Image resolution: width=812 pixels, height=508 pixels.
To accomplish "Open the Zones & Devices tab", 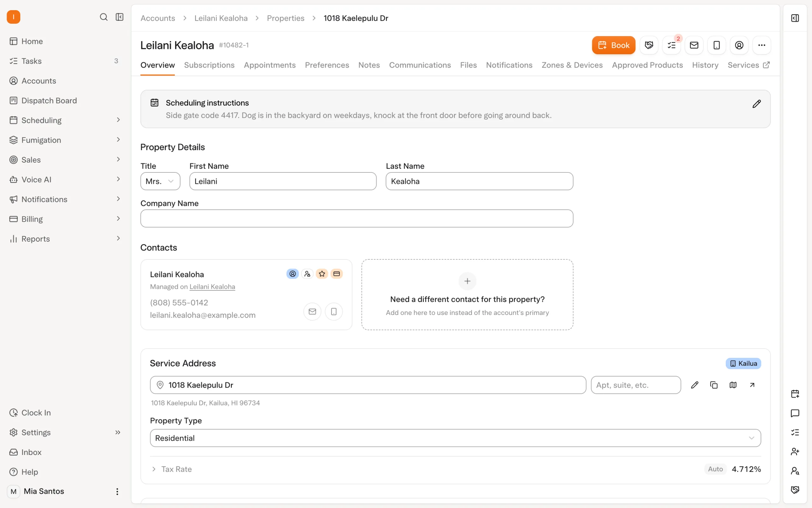I will click(x=572, y=65).
